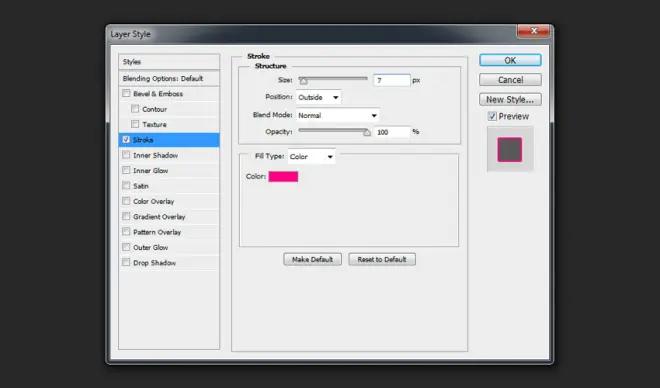This screenshot has height=388, width=660.
Task: Click the stroke Size input field
Action: tap(391, 80)
